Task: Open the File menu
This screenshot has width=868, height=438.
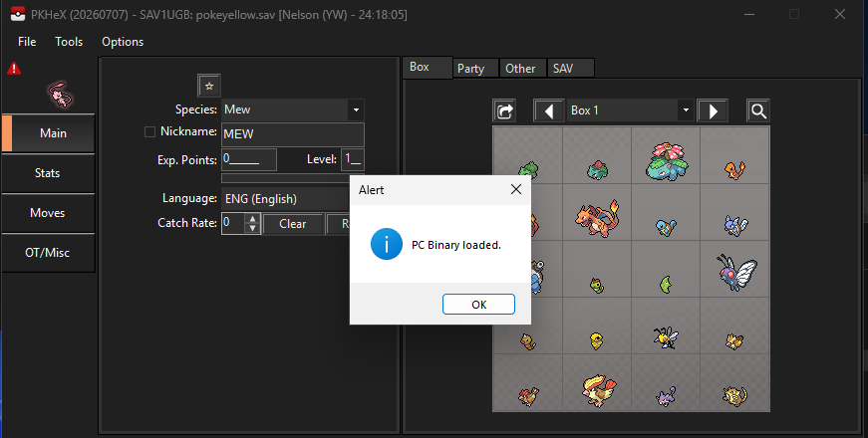Action: 27,42
